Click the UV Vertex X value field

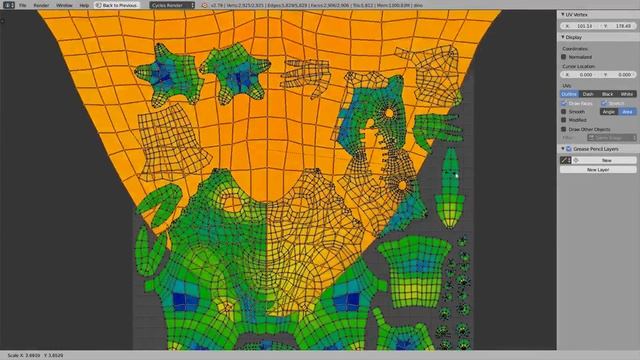click(580, 26)
